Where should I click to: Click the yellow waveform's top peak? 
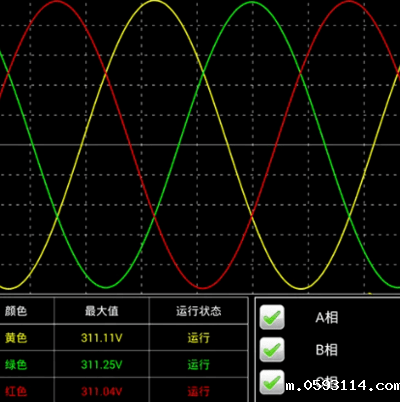coord(154,1)
